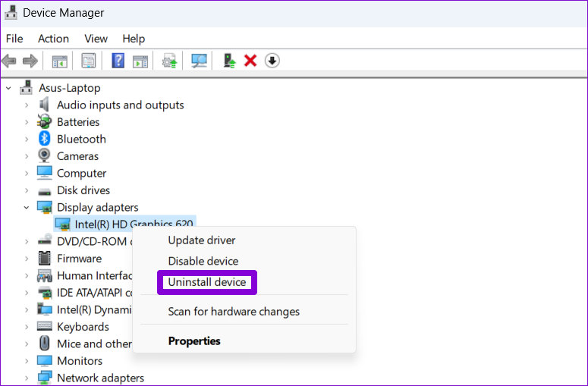Click the Scan for hardware changes monitor icon
This screenshot has height=386, width=588.
[199, 61]
